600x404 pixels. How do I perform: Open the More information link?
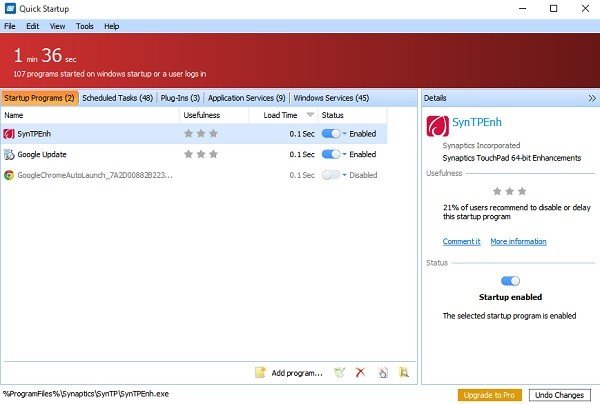[x=518, y=241]
